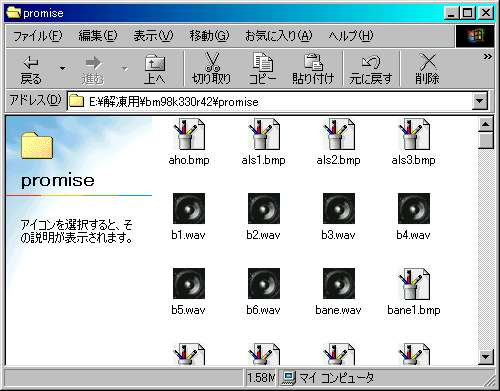Click the Copy (コピー) toolbar icon
The width and height of the screenshot is (500, 391).
(263, 62)
